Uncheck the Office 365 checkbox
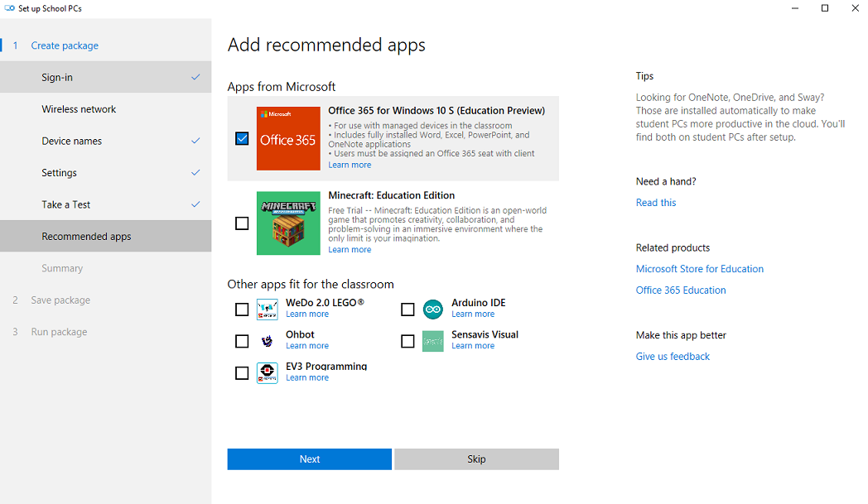Image resolution: width=868 pixels, height=504 pixels. (x=242, y=139)
